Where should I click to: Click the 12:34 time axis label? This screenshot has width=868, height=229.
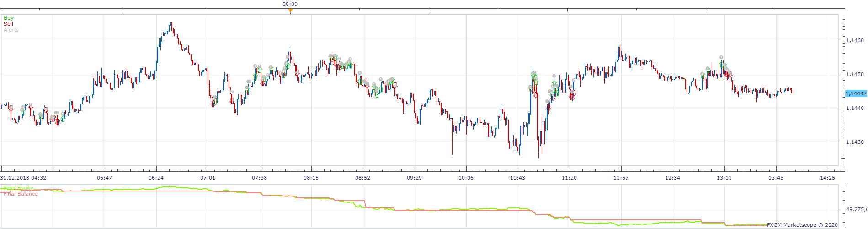672,178
